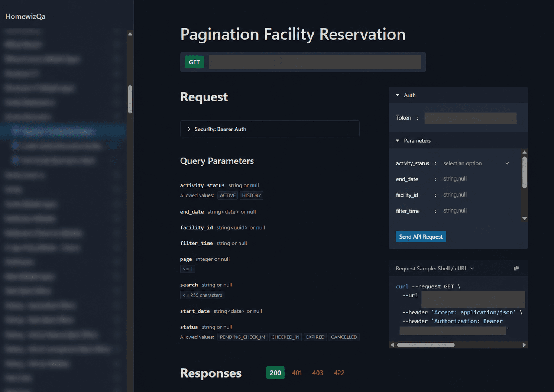This screenshot has width=554, height=392.
Task: Click the filter_time query parameter name
Action: pos(196,243)
